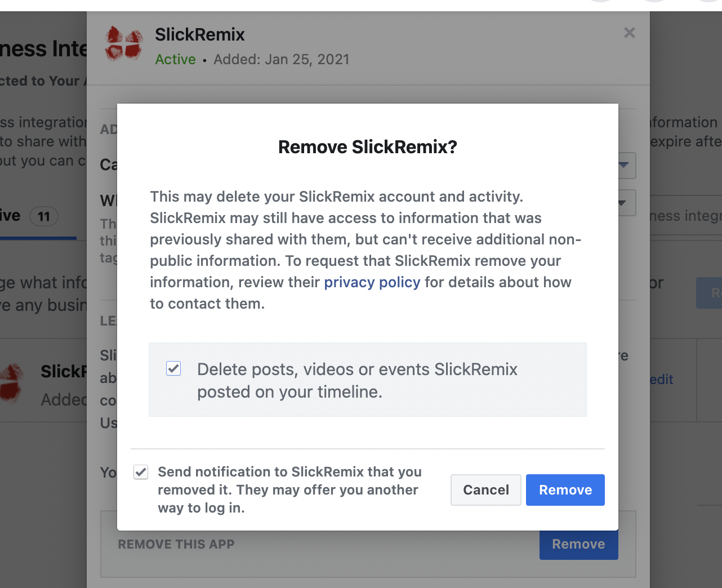Viewport: 722px width, 588px height.
Task: Click the SlickRemix logo in the background app list
Action: [11, 383]
